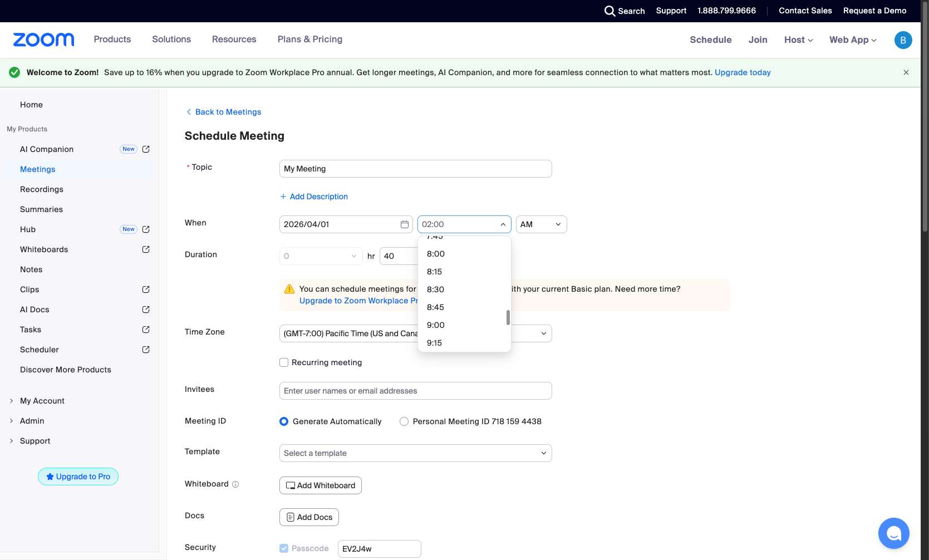Open Scheduler external link icon
This screenshot has width=929, height=560.
pyautogui.click(x=146, y=350)
